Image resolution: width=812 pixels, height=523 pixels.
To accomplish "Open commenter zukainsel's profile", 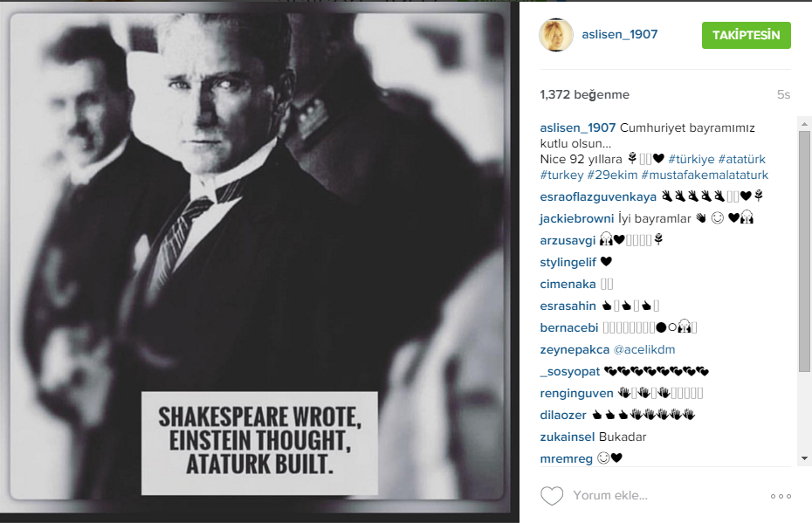I will [x=568, y=437].
